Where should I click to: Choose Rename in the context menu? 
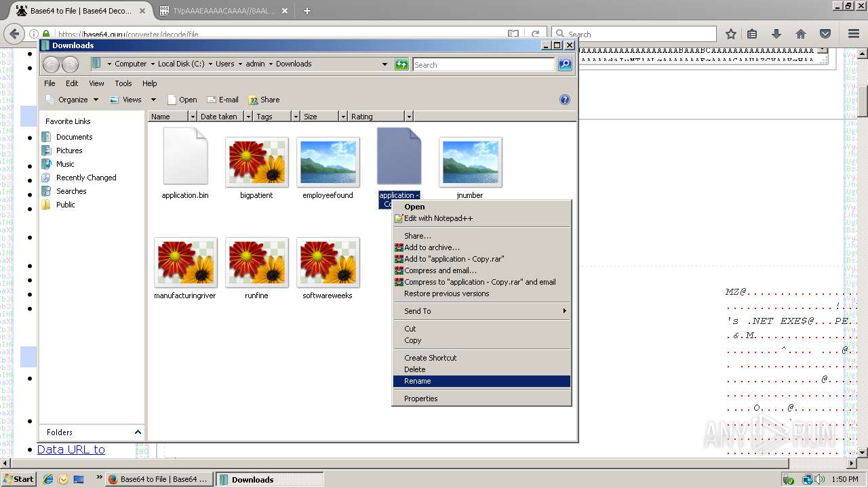[x=481, y=381]
